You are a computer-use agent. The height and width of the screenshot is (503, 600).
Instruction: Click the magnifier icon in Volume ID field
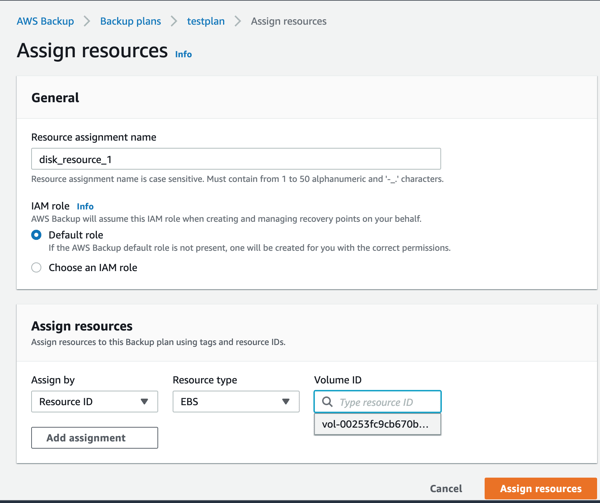327,402
